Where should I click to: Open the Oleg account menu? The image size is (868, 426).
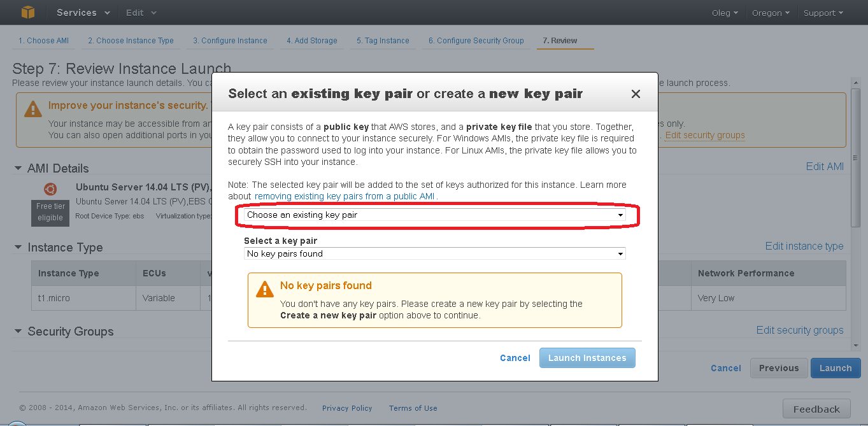[x=725, y=13]
